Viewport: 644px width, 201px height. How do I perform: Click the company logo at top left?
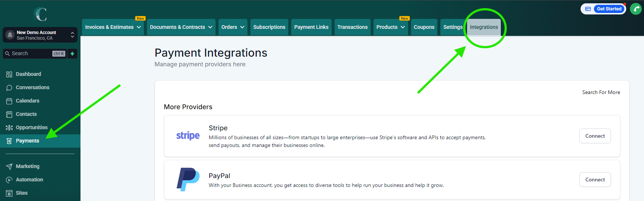pyautogui.click(x=40, y=14)
